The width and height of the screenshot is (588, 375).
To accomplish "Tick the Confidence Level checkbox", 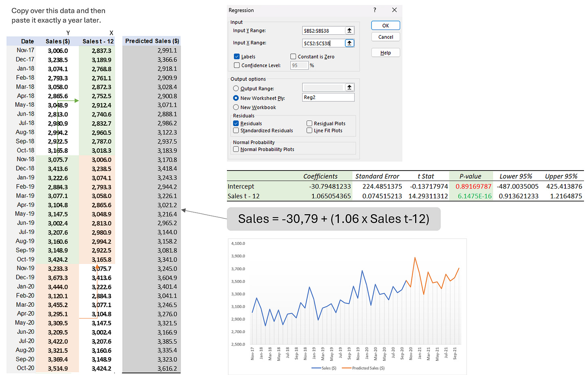I will click(237, 65).
